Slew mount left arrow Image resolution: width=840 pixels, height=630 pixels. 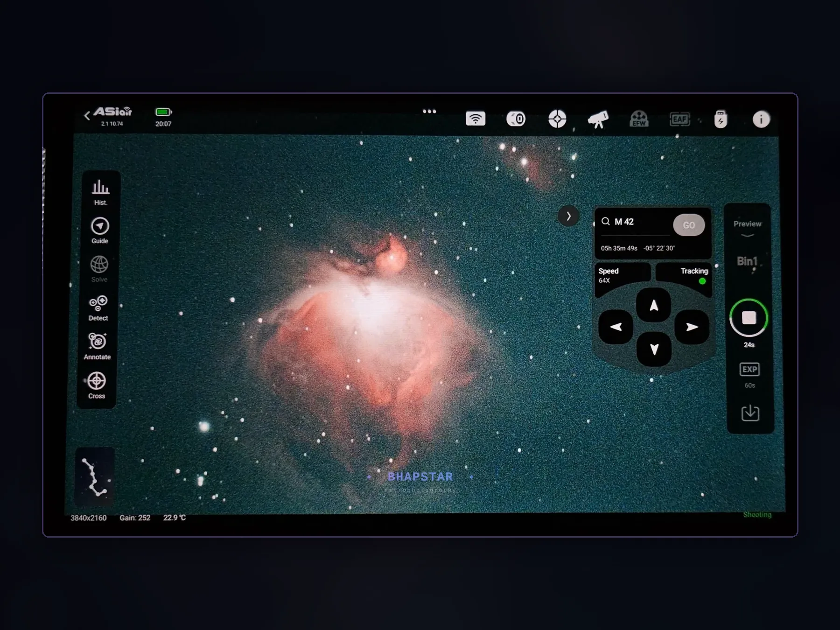coord(616,327)
